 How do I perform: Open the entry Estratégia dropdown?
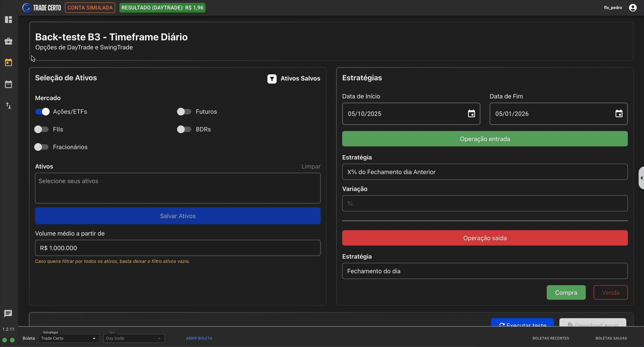[x=484, y=172]
